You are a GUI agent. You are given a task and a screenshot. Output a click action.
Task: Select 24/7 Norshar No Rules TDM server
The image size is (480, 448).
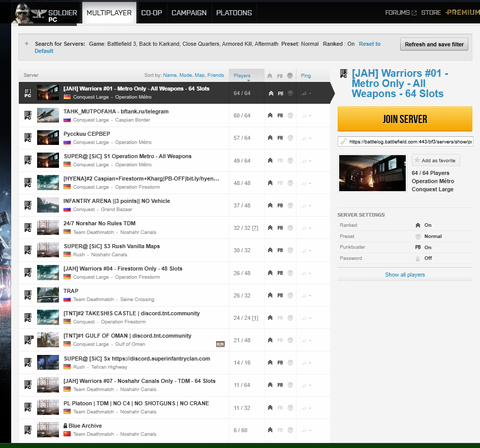coord(174,228)
